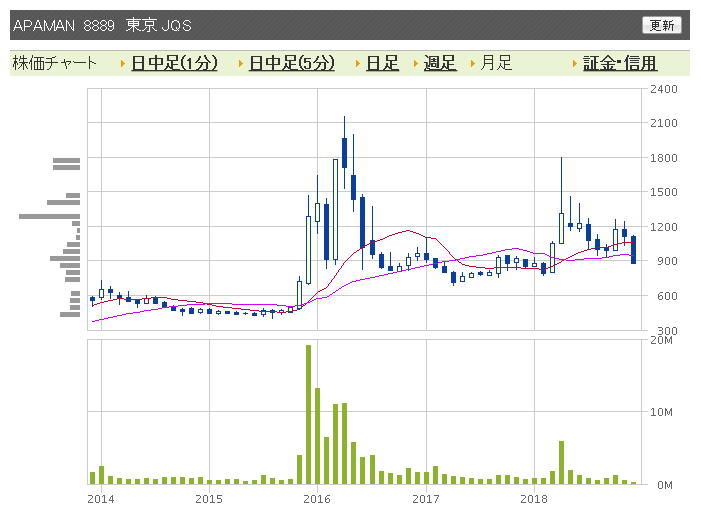The height and width of the screenshot is (524, 701).
Task: Click orange arrow icon before 週足
Action: [415, 63]
